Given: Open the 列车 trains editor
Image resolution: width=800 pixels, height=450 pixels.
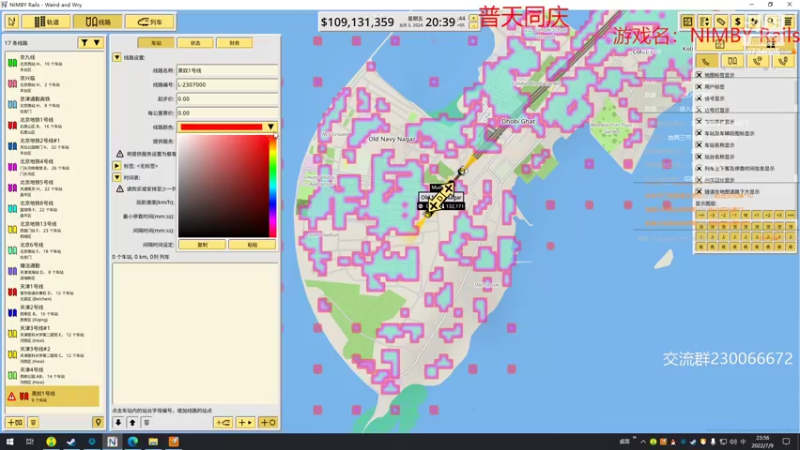Looking at the screenshot, I should 149,21.
